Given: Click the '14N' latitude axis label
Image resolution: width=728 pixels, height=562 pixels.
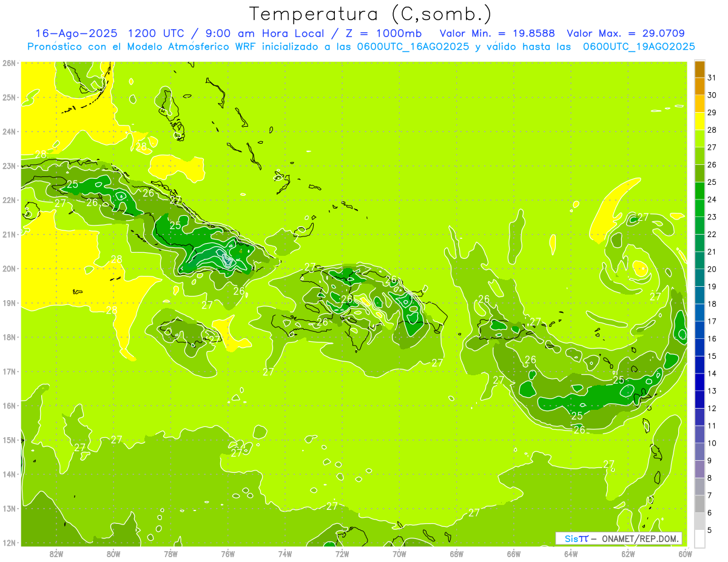Looking at the screenshot, I should coord(9,473).
